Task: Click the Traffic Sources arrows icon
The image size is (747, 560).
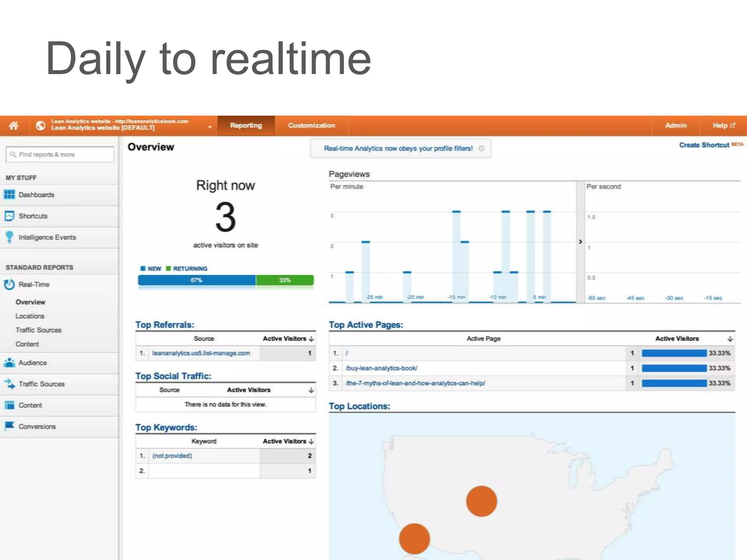Action: point(9,384)
